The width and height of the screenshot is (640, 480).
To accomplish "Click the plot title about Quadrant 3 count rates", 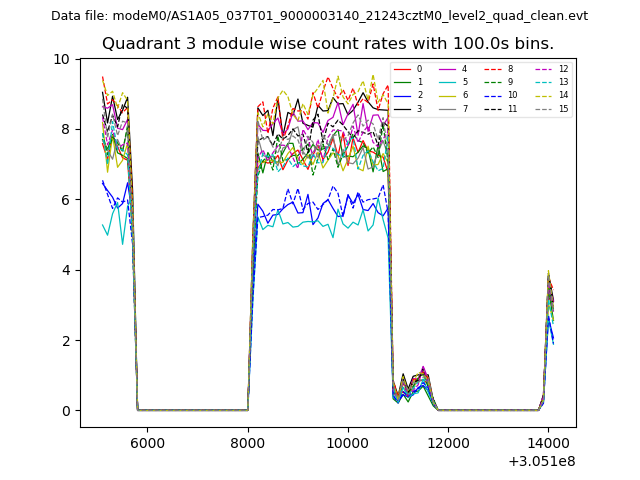I will tap(327, 43).
